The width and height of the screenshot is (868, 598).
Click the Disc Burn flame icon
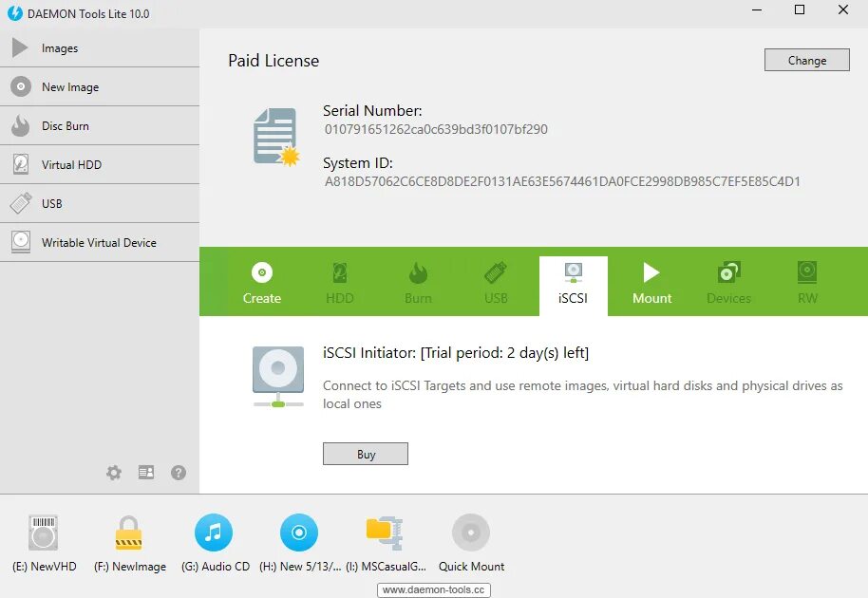[21, 125]
